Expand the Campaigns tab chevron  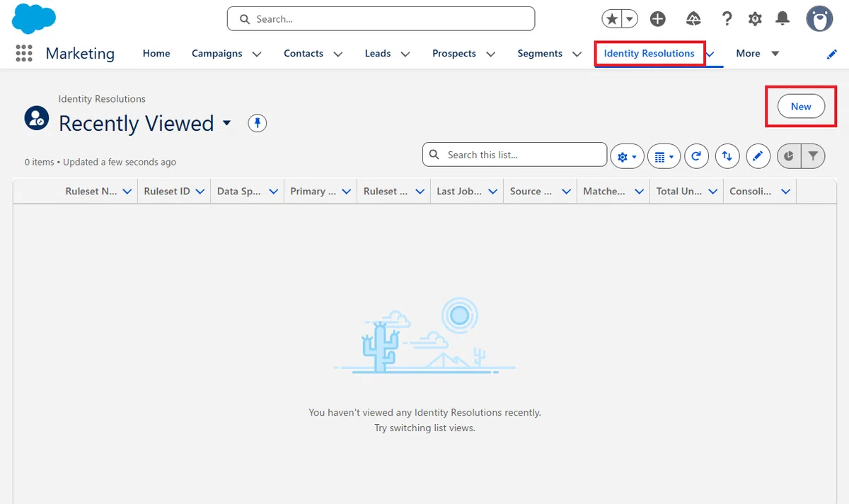point(257,54)
